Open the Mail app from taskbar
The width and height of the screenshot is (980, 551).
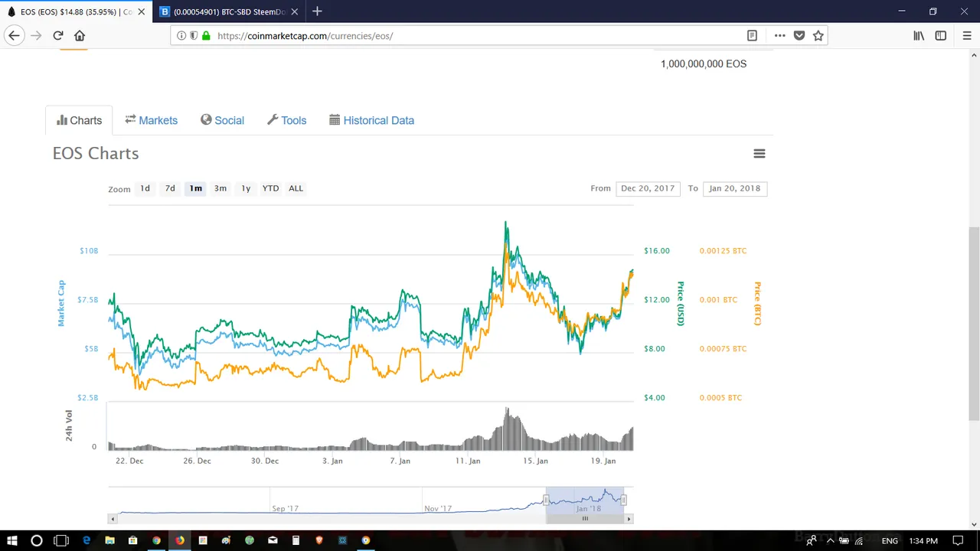(273, 540)
